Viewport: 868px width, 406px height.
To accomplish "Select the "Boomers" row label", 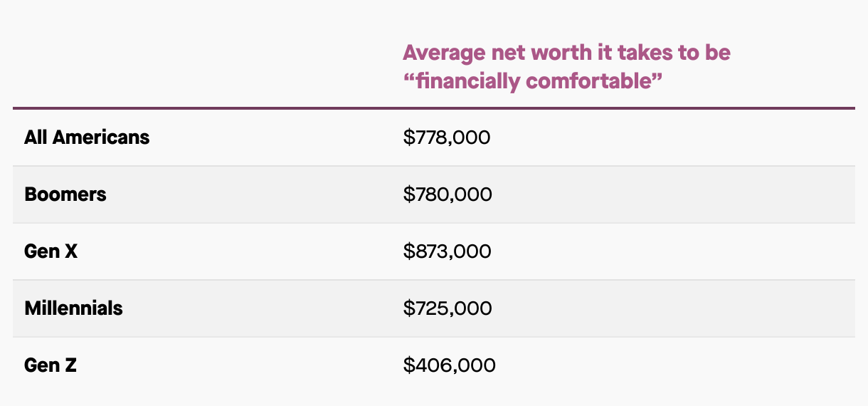I will click(65, 194).
